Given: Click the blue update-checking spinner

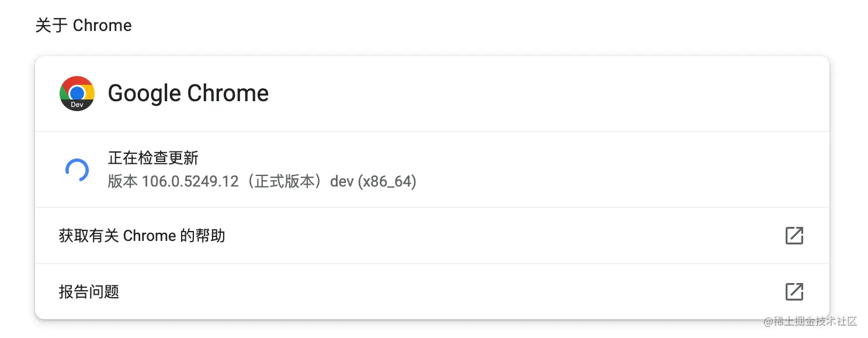Looking at the screenshot, I should tap(77, 170).
